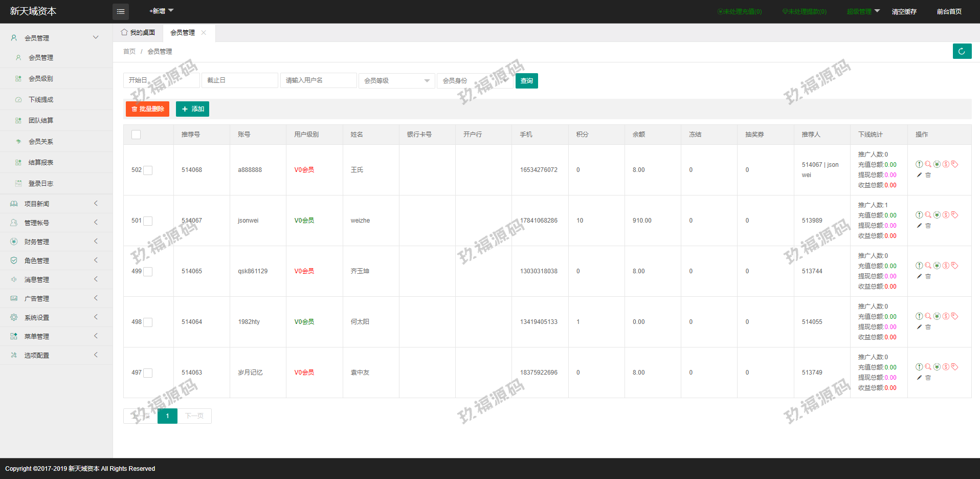Click the up-arrow icon in jsonwei's row
980x479 pixels.
pos(919,215)
